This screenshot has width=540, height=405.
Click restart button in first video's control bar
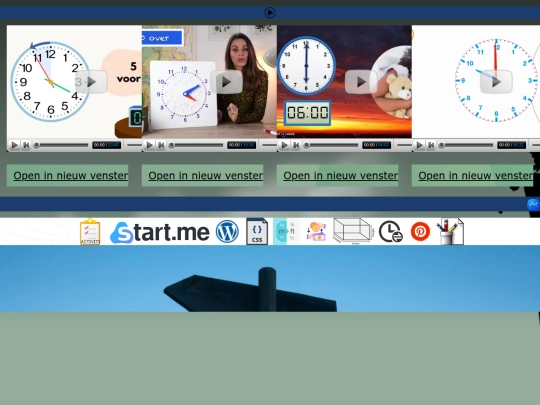[26, 145]
